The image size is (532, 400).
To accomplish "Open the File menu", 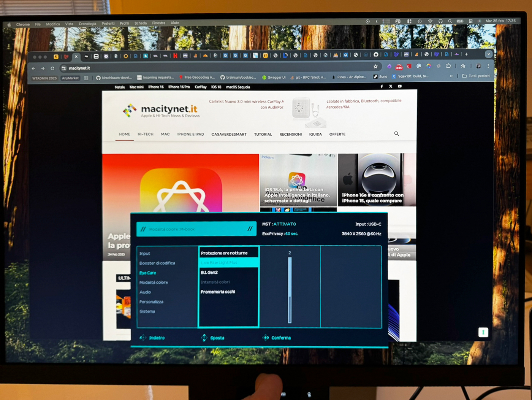I will coord(38,24).
